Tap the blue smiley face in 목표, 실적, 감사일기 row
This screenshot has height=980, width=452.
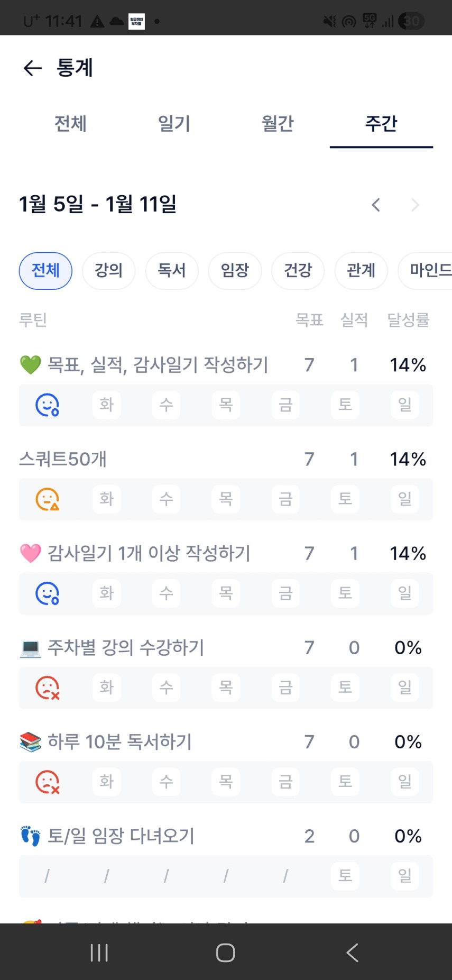coord(47,405)
